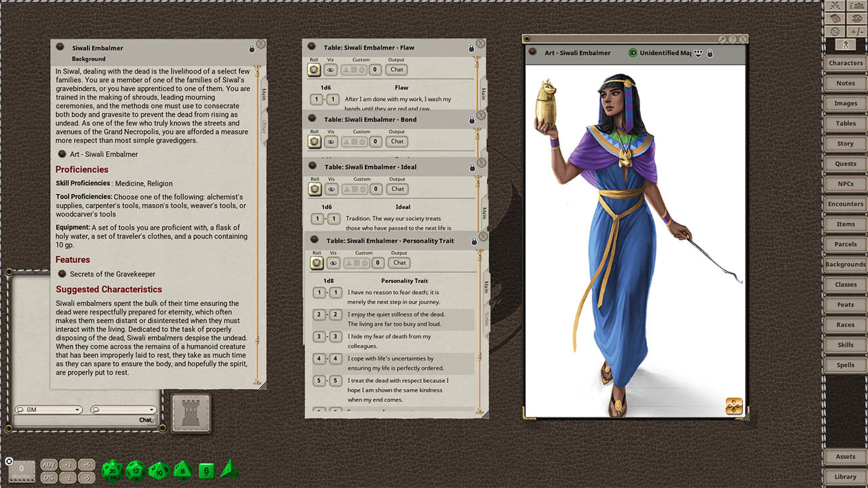Roll the die on the Ideal table

pos(314,188)
